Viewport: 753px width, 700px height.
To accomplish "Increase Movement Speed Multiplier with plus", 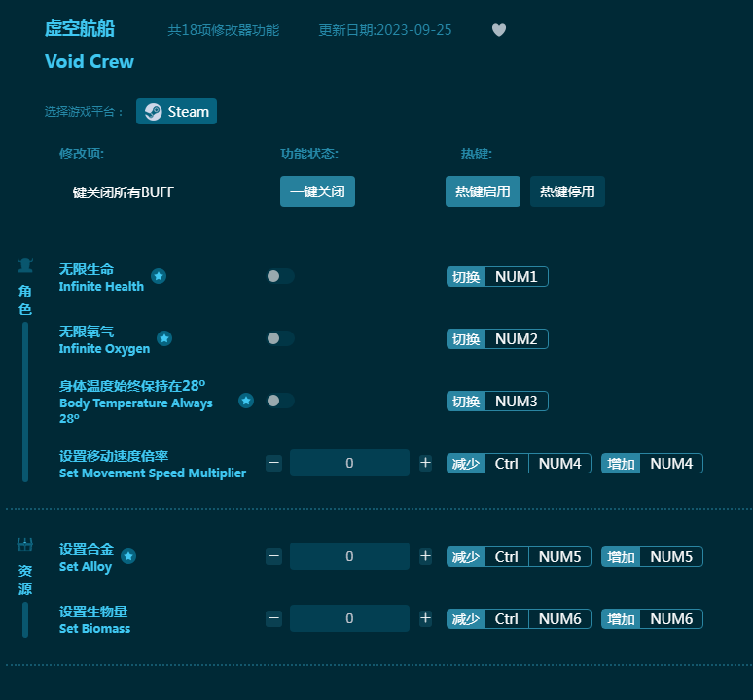I will click(425, 463).
